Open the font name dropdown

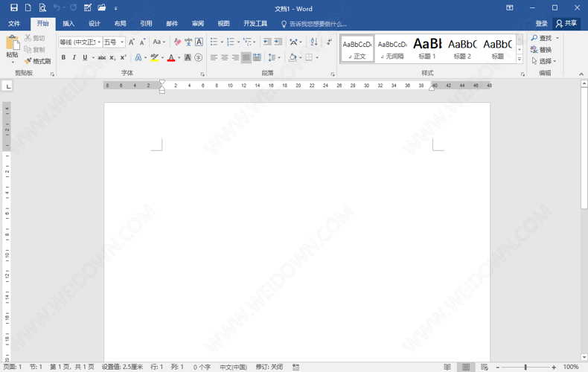[80, 42]
